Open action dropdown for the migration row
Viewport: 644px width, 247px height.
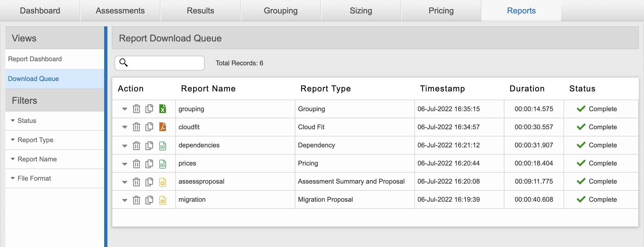(x=125, y=200)
